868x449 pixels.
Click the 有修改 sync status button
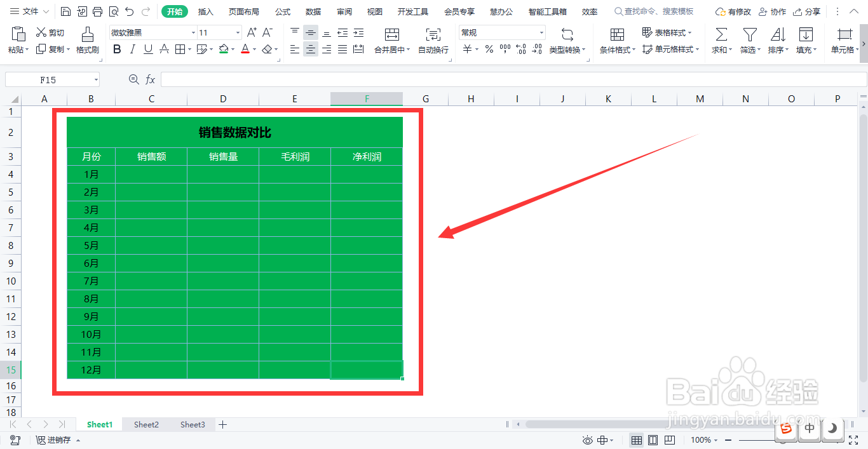(733, 11)
